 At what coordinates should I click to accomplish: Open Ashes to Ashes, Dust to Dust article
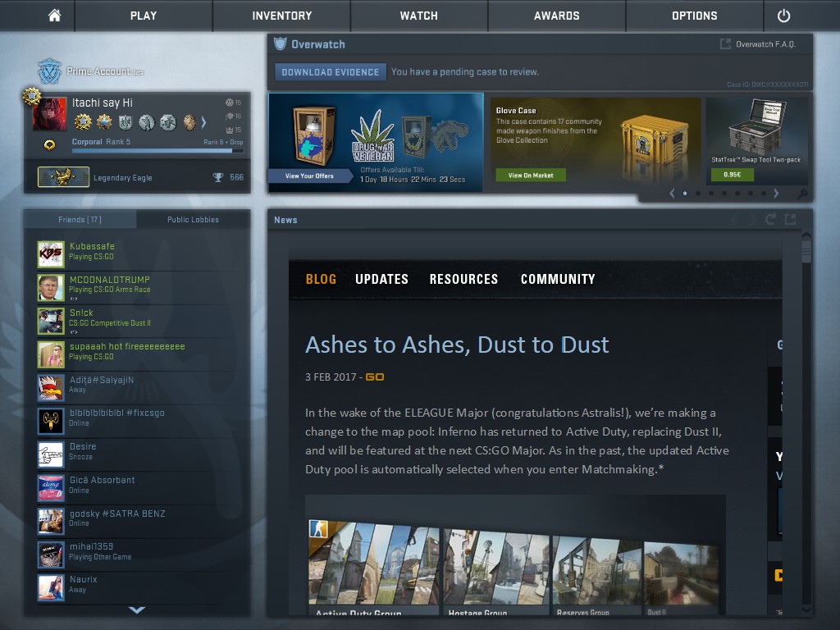pyautogui.click(x=457, y=345)
